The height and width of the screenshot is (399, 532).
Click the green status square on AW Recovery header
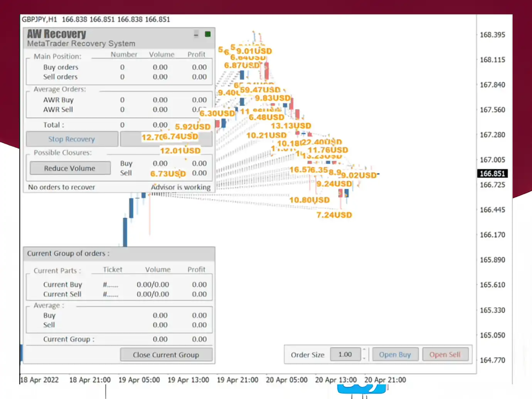pyautogui.click(x=208, y=34)
